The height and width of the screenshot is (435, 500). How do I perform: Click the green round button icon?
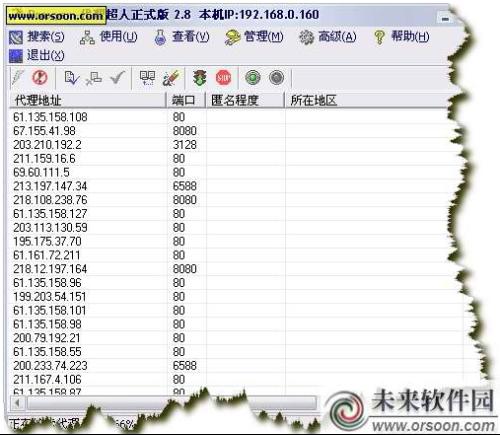[253, 78]
